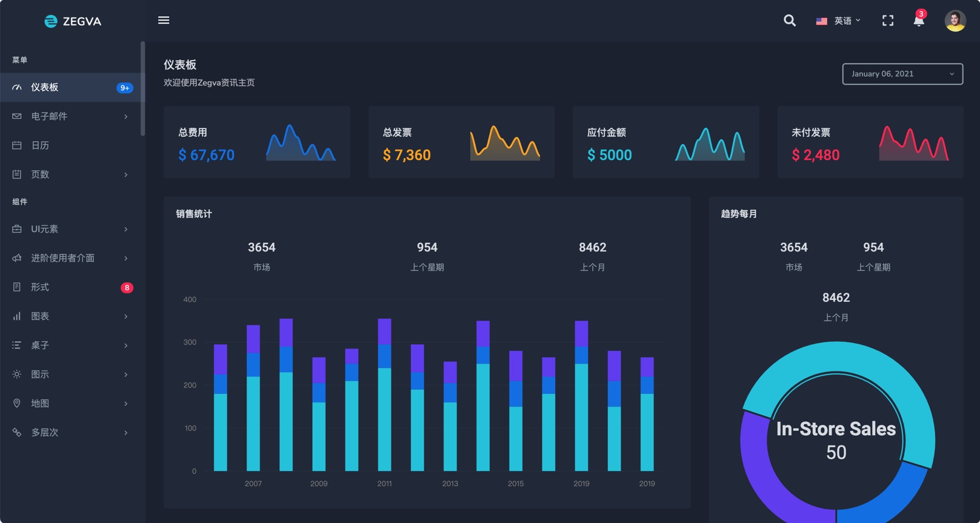Click the 2011 axis label

(384, 484)
